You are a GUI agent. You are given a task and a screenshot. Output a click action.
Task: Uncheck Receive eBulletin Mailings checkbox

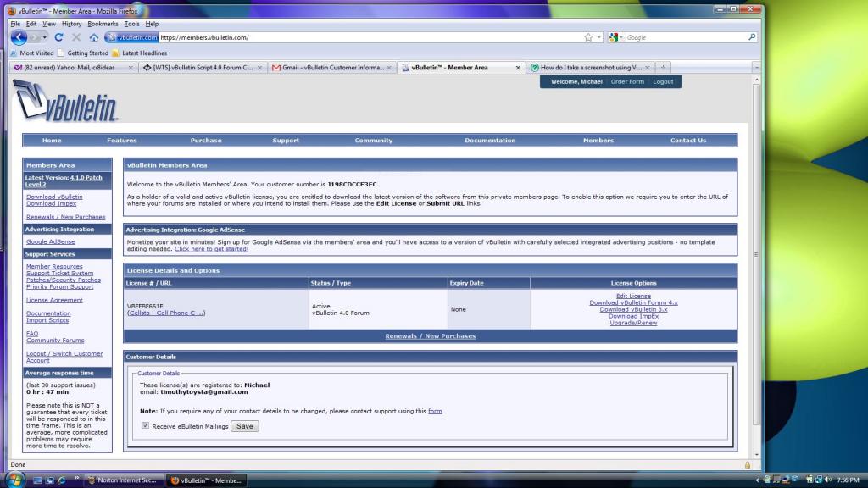[x=146, y=425]
